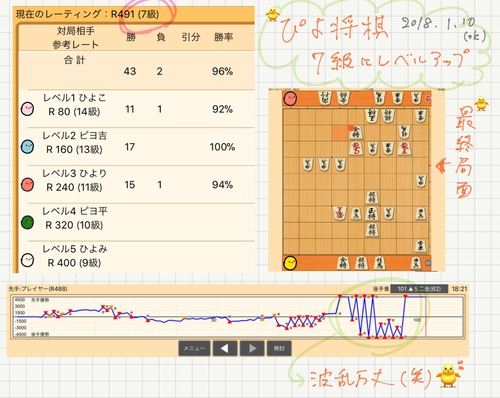Viewport: 500px width, 398px height.
Task: Pick the silver general from player's piece stand
Action: point(361,263)
